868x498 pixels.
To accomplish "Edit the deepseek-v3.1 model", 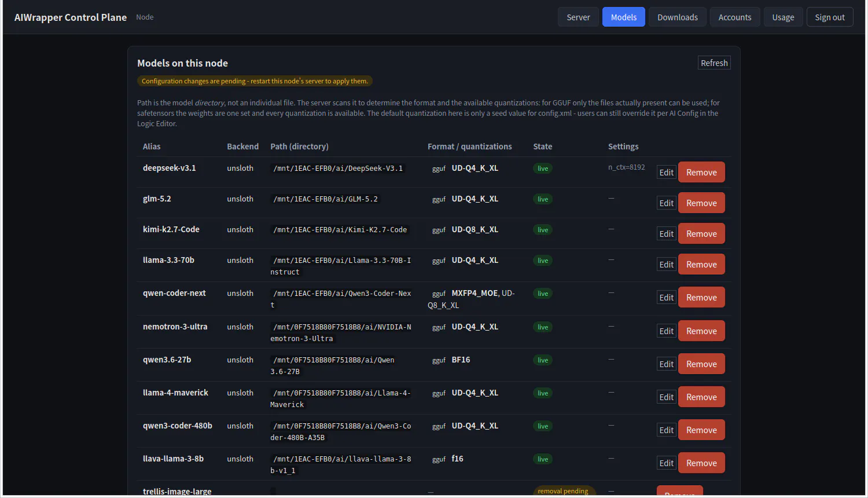I will click(667, 173).
